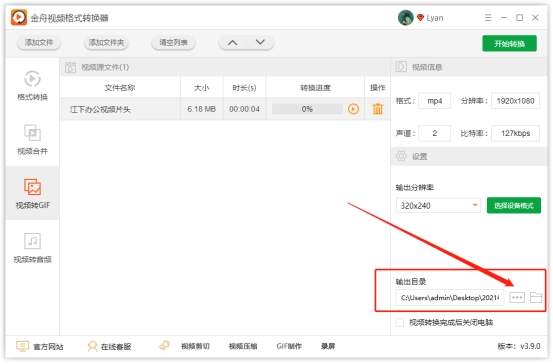Click the 在线客服 person icon
Screen dimensions: 553x364
coord(92,346)
